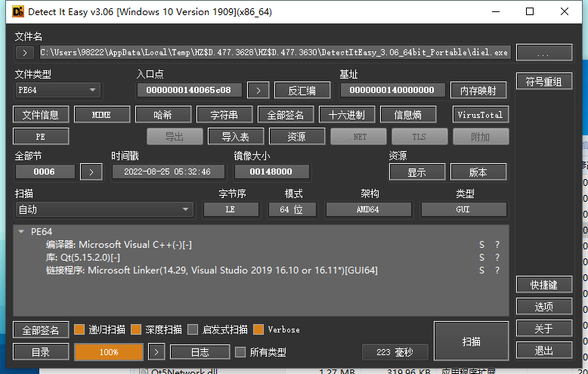The image size is (588, 374).
Task: Click question mark on the Qt(5.15.2.0) row
Action: click(497, 258)
